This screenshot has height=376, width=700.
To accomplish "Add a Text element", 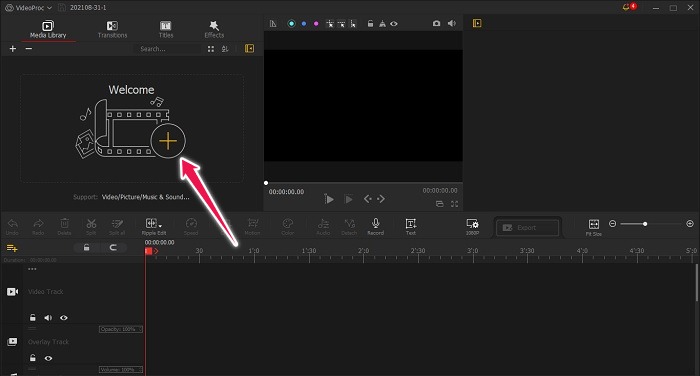I will click(x=411, y=226).
